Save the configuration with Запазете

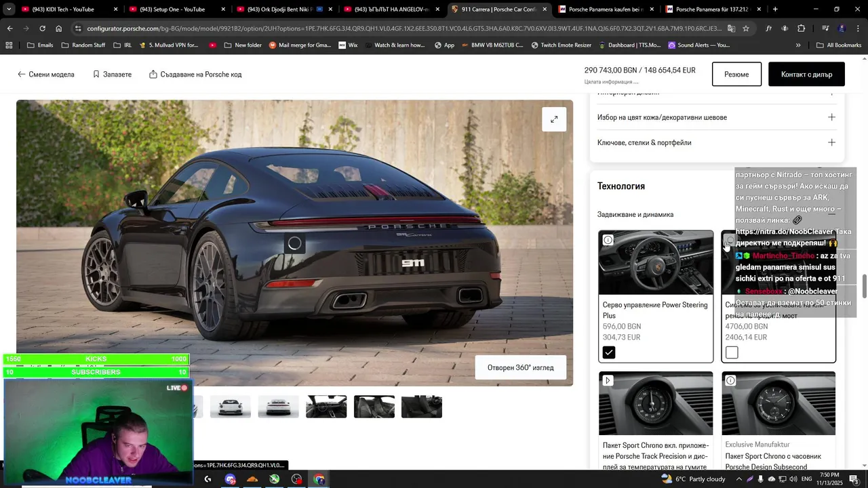pos(112,75)
